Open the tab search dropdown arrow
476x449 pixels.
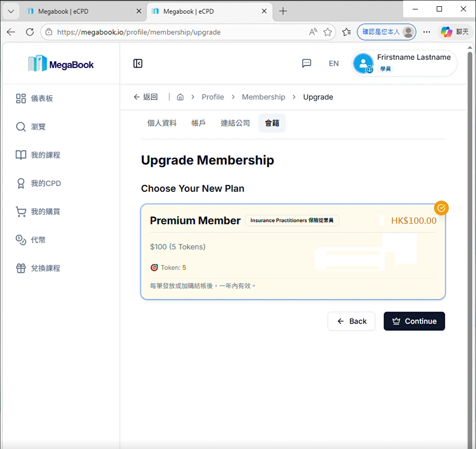click(11, 11)
